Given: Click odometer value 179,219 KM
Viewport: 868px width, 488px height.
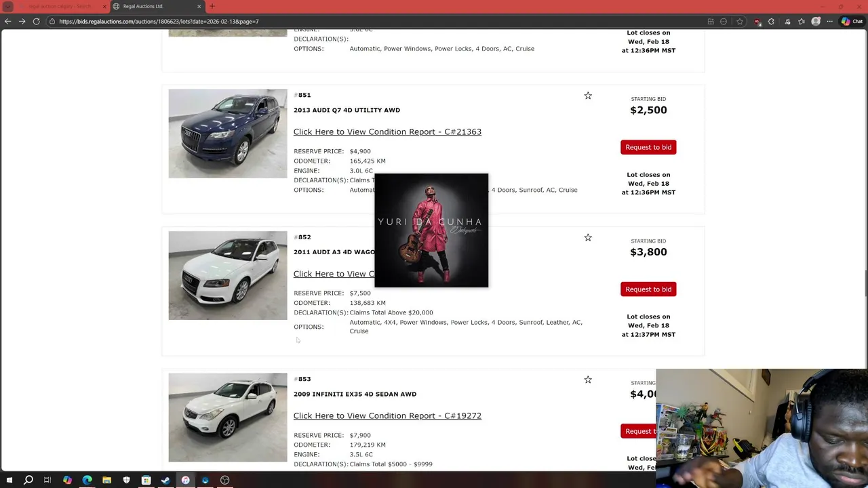Looking at the screenshot, I should [x=368, y=445].
